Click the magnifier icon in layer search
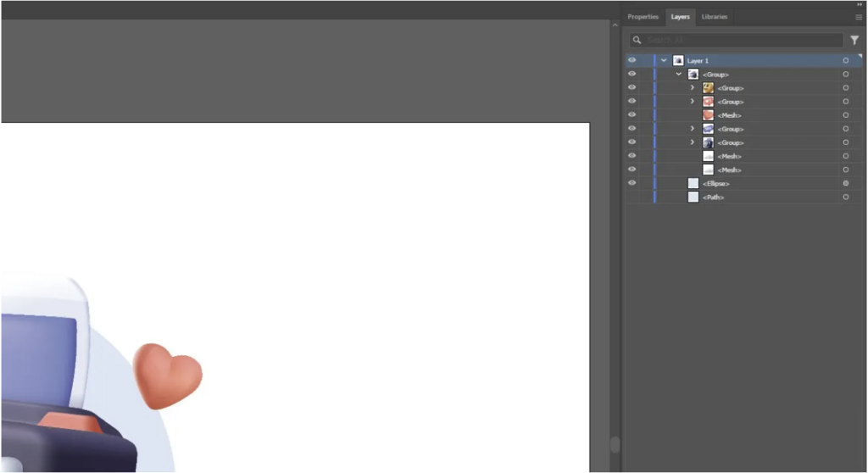 click(x=637, y=40)
